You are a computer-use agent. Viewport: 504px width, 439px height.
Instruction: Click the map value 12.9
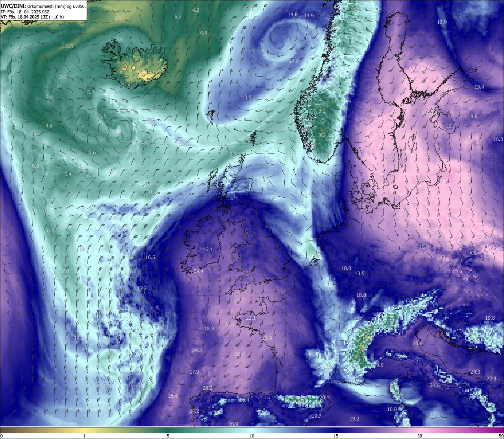(x=442, y=22)
